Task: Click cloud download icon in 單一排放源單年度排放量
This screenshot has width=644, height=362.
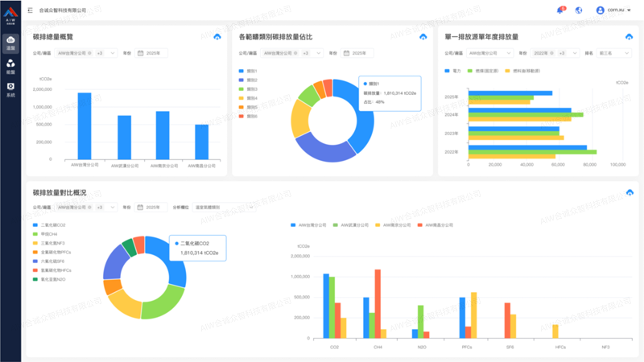Action: pos(629,37)
